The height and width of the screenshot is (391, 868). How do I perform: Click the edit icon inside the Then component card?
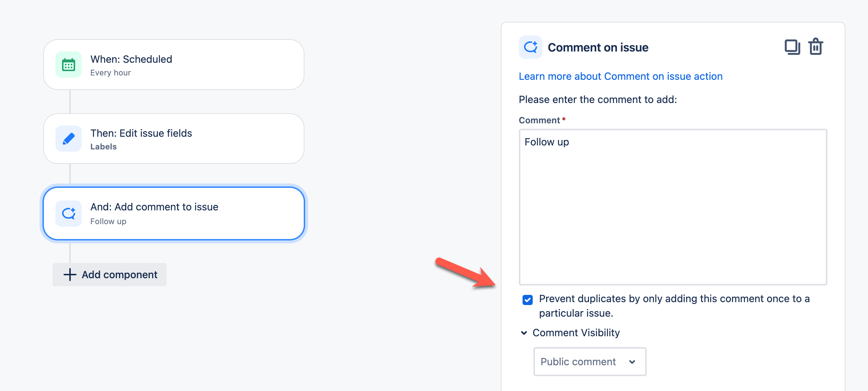click(69, 139)
